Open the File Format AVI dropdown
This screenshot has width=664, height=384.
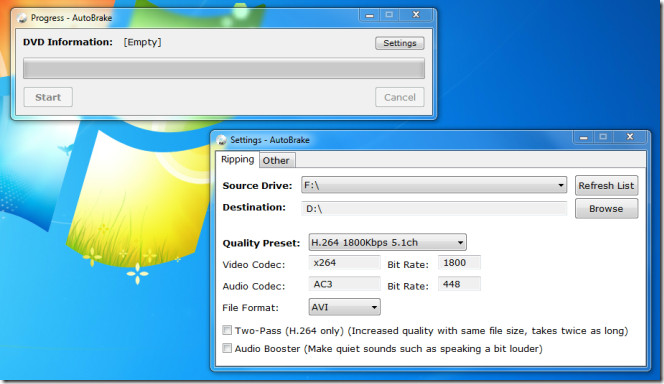coord(344,307)
